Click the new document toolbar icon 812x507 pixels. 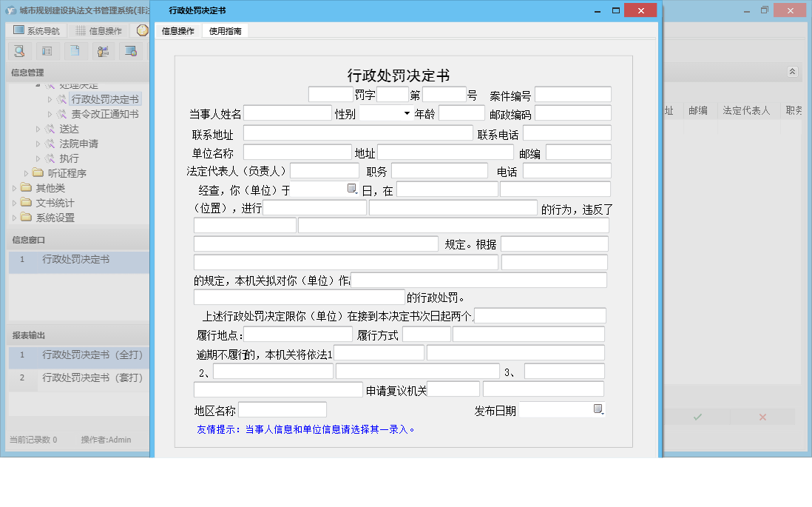(75, 51)
